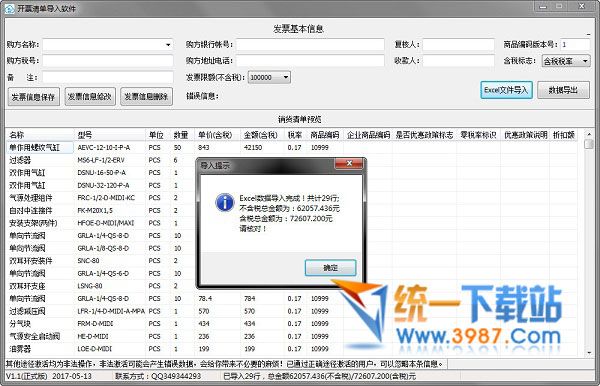
Task: Select the 过滤减压阀 row cell
Action: pyautogui.click(x=40, y=311)
